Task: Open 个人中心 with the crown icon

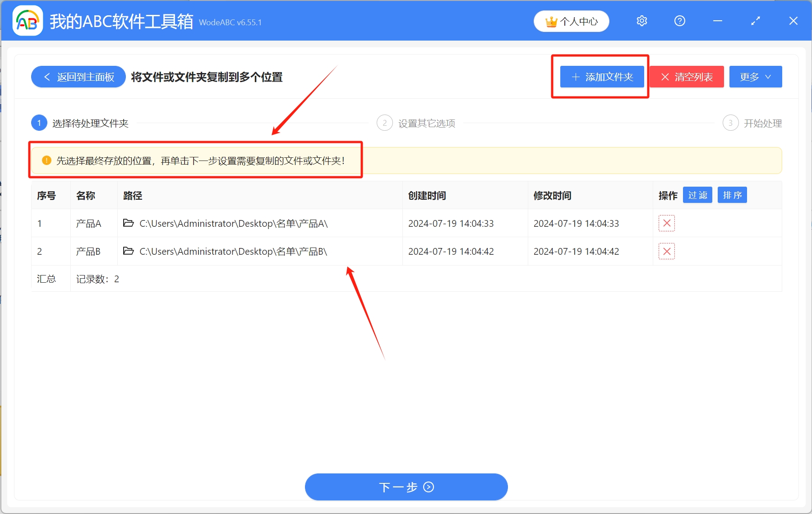Action: 571,21
